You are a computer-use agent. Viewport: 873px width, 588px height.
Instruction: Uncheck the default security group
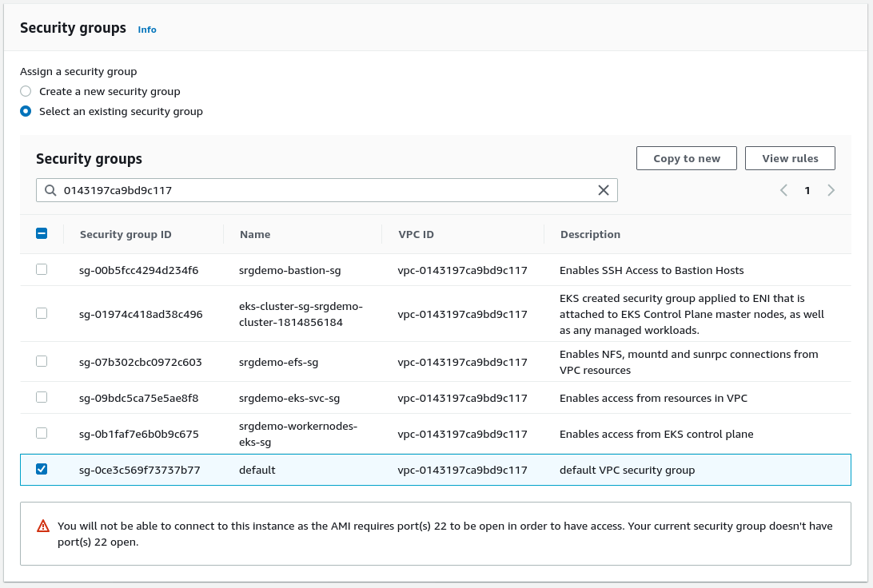[42, 470]
